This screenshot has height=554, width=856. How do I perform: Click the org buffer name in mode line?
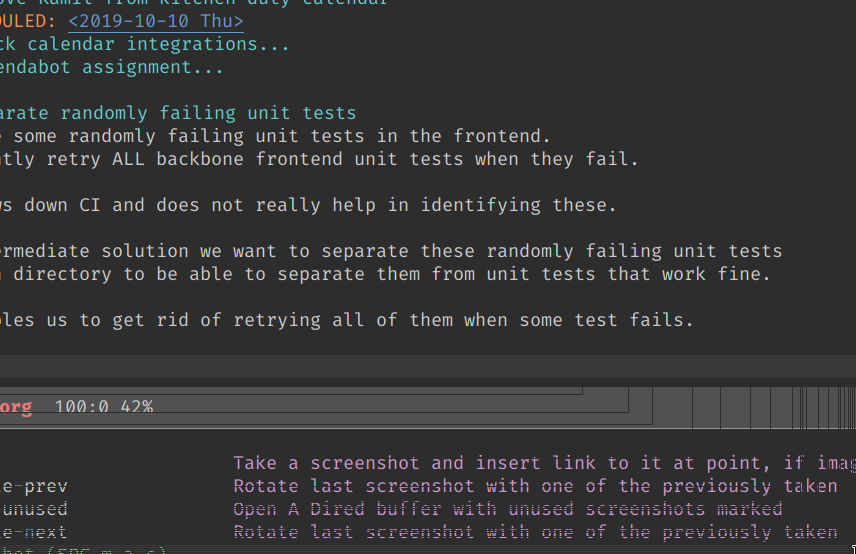tap(16, 407)
